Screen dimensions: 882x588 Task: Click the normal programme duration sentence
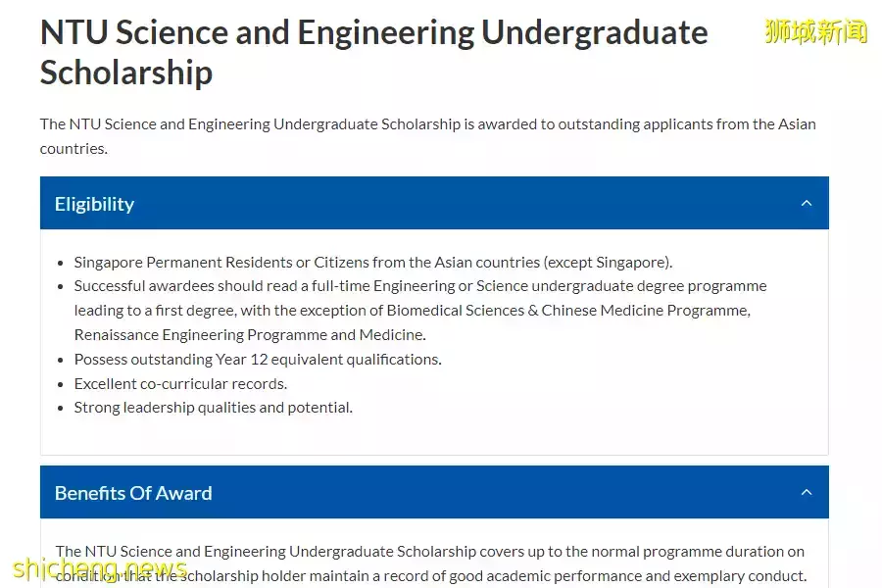[431, 552]
